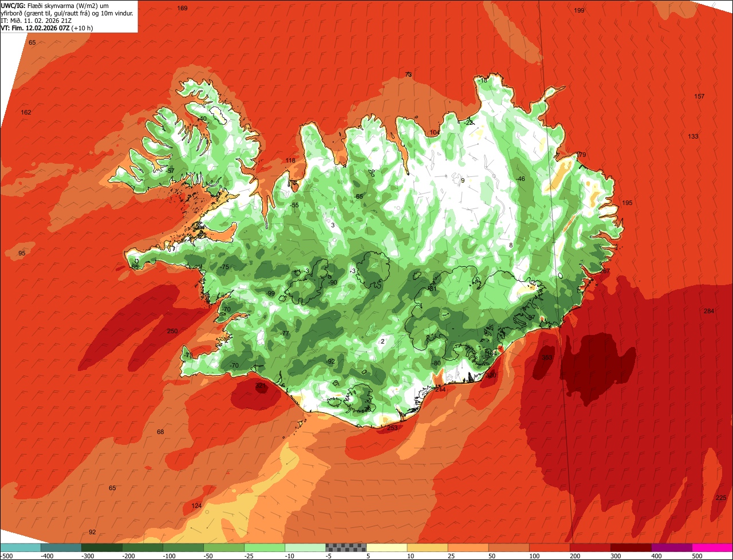Click legend swatch between -25 and -10
The height and width of the screenshot is (560, 733).
tap(265, 547)
